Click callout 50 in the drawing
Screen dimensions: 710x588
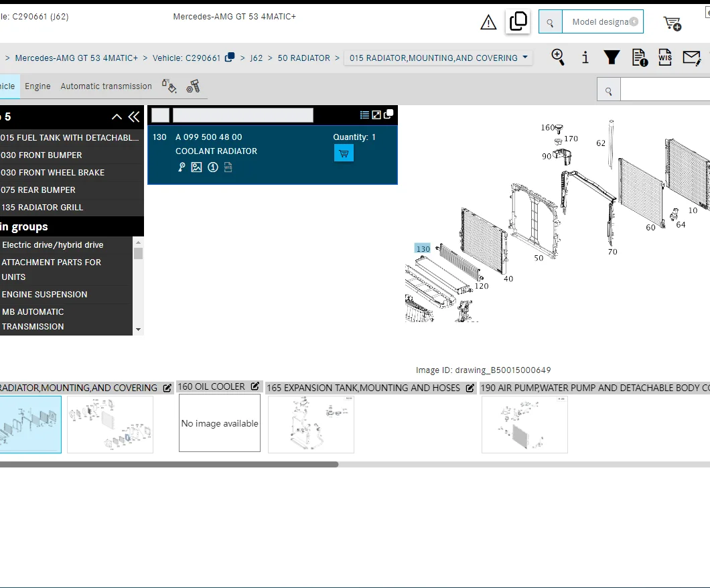[x=539, y=258]
